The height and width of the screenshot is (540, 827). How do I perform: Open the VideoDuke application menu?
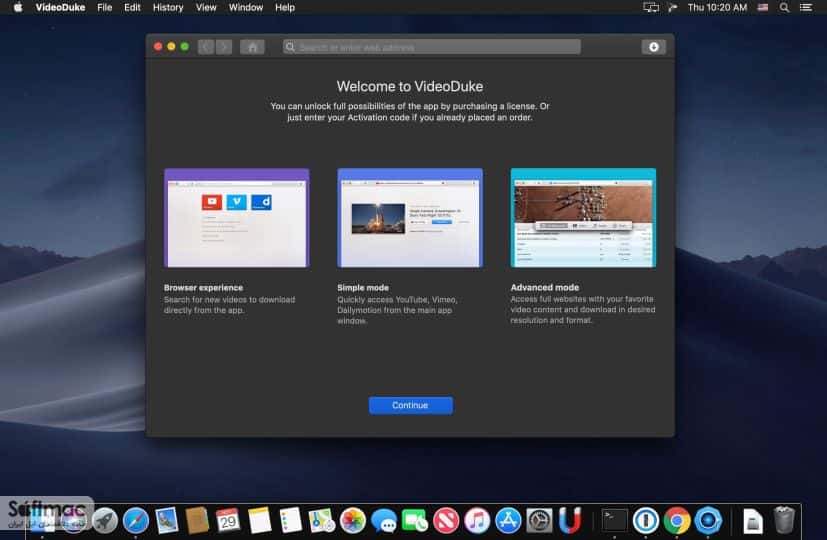[x=60, y=7]
